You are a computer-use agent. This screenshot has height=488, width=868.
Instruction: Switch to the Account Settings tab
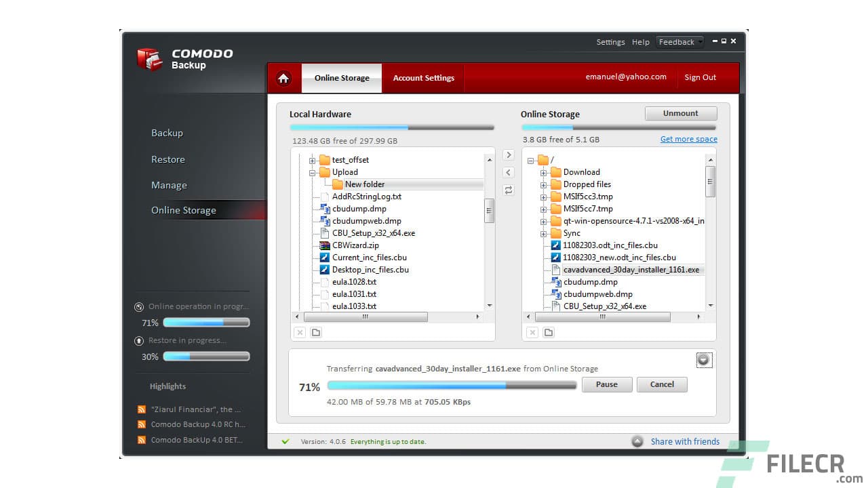tap(423, 77)
